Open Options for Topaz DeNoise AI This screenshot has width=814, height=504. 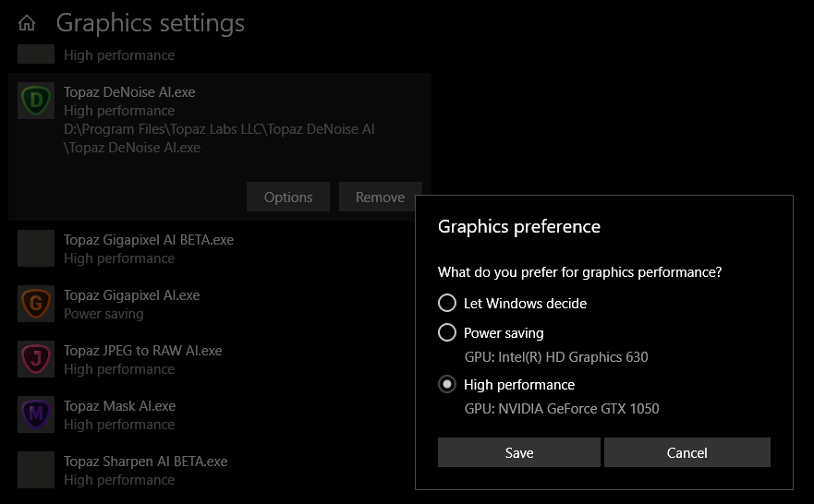tap(288, 197)
